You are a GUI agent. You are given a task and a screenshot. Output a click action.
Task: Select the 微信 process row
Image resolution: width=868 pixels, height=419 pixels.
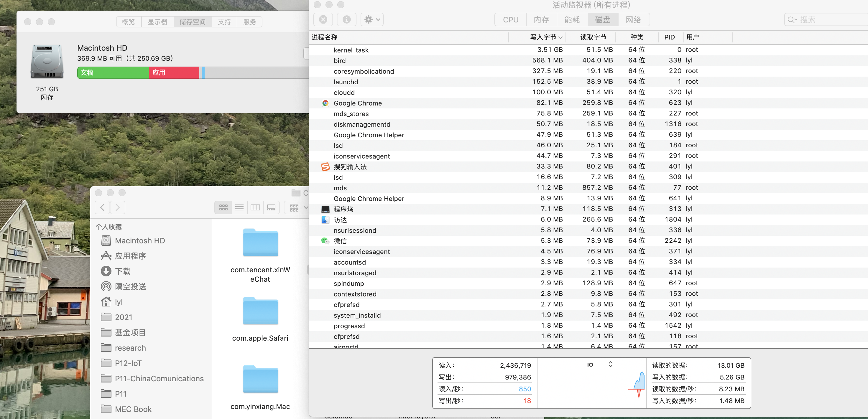click(x=340, y=241)
